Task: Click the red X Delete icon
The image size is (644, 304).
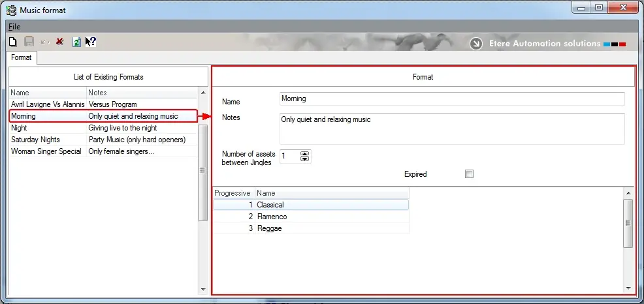Action: 59,42
